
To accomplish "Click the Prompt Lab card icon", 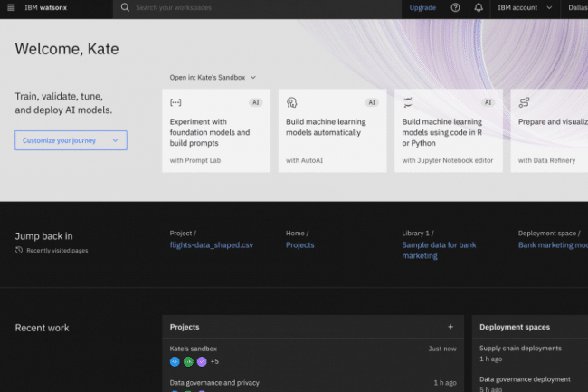I will [175, 102].
